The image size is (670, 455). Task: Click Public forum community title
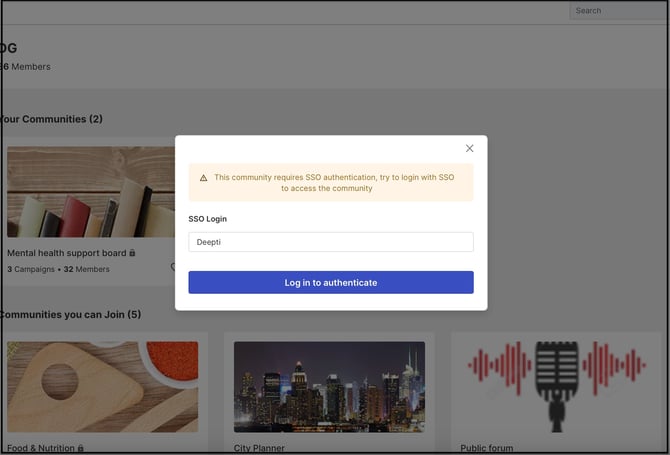coord(487,448)
